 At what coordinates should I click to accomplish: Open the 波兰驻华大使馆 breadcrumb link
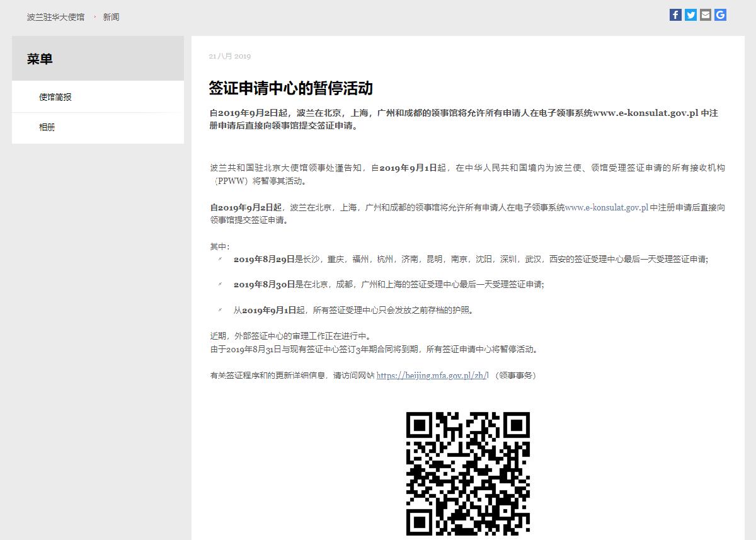pyautogui.click(x=55, y=17)
